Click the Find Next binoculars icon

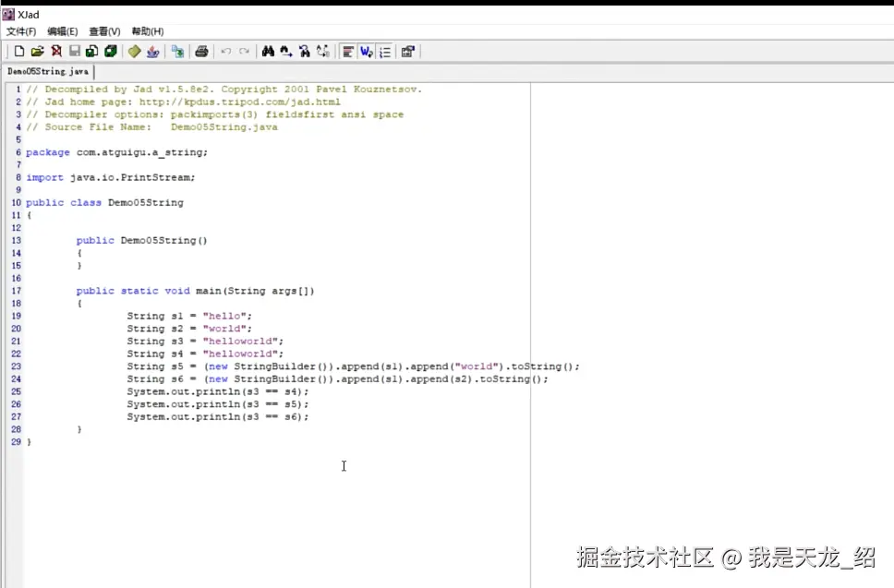(286, 52)
